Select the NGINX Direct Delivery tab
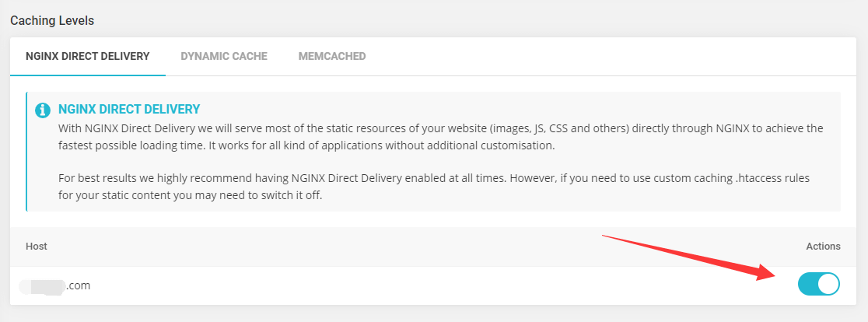 (87, 56)
